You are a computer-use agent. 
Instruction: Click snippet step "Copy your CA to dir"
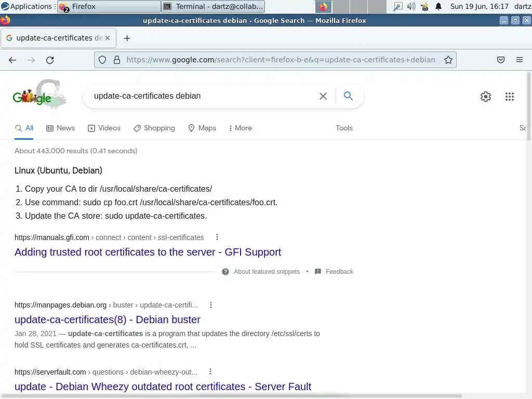[x=118, y=189]
